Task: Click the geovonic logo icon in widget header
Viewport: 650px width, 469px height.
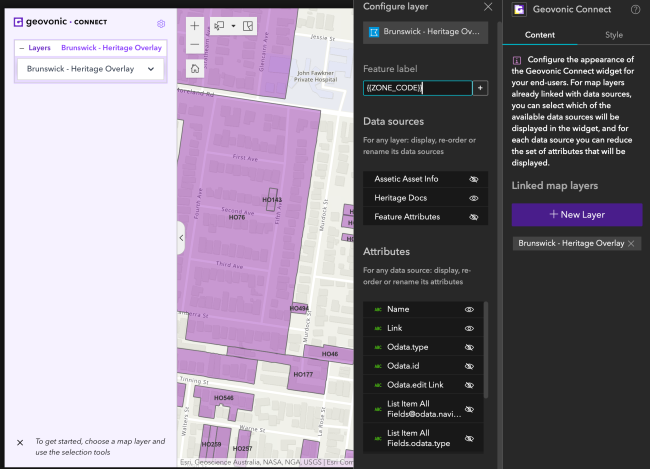Action: [18, 22]
